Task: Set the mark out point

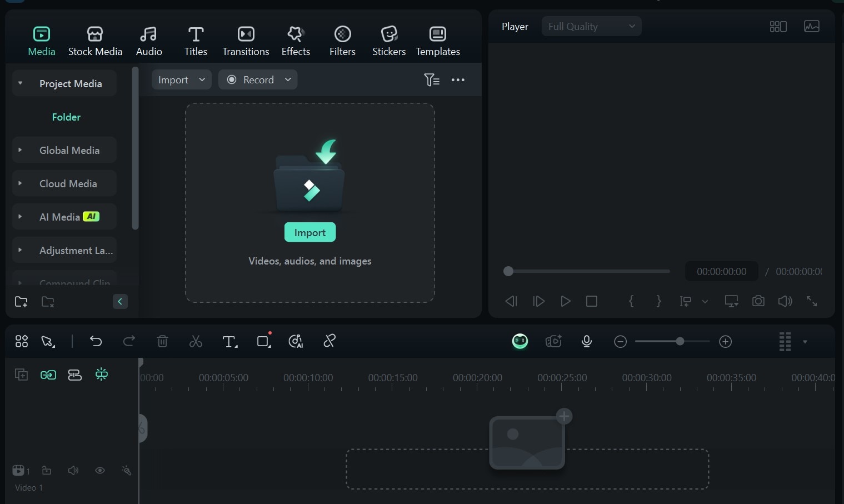Action: coord(658,301)
